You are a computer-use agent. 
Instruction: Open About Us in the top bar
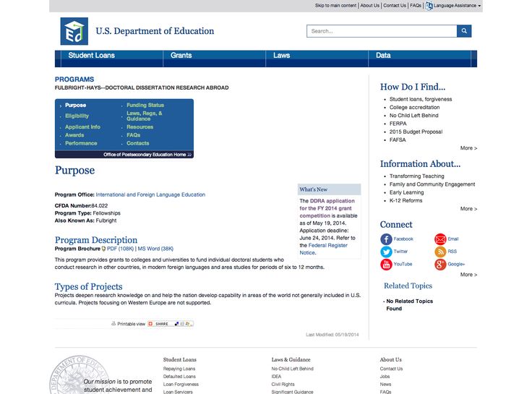(370, 6)
